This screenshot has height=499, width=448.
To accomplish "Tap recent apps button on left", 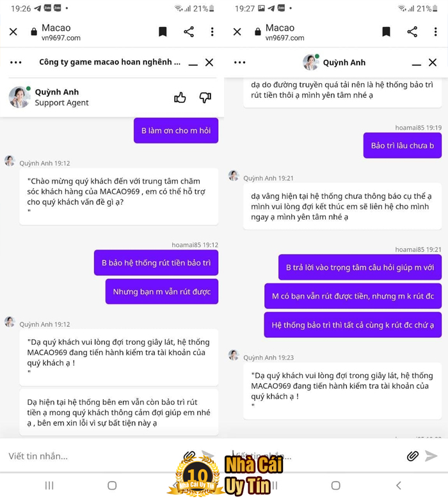I will pos(49,486).
